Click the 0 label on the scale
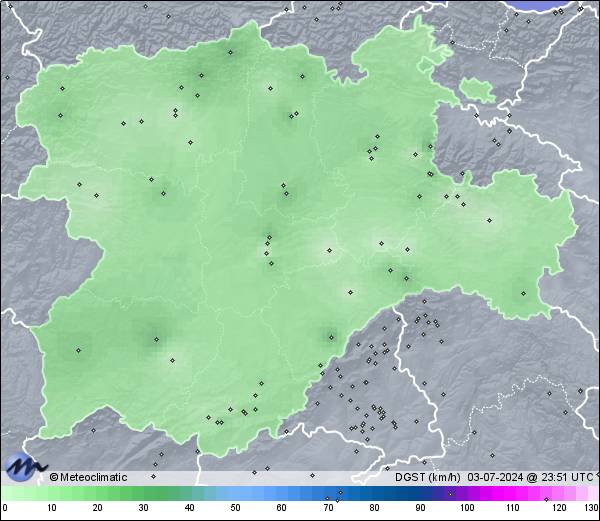 point(5,508)
